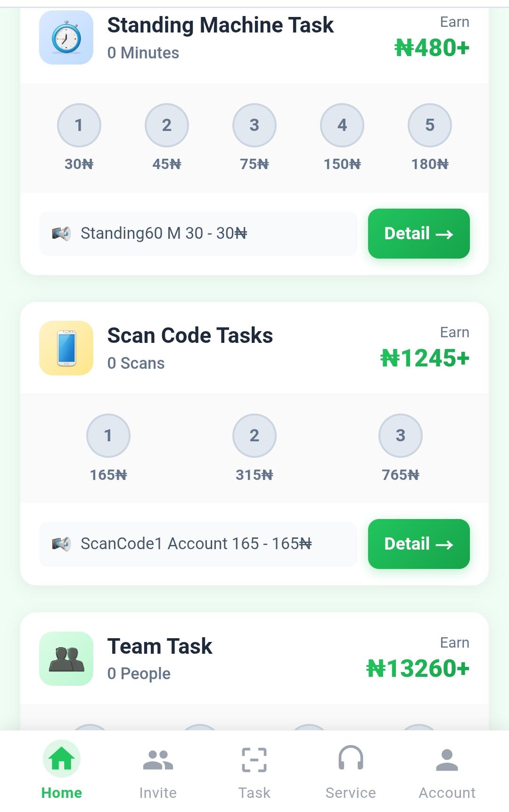Tap the phone icon on Scan Code Tasks
The image size is (509, 812).
[66, 348]
